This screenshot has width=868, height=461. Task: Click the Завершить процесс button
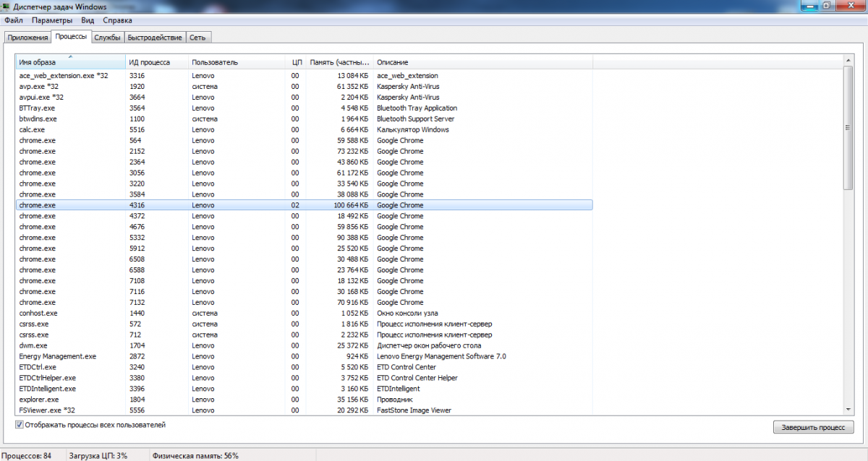[813, 427]
